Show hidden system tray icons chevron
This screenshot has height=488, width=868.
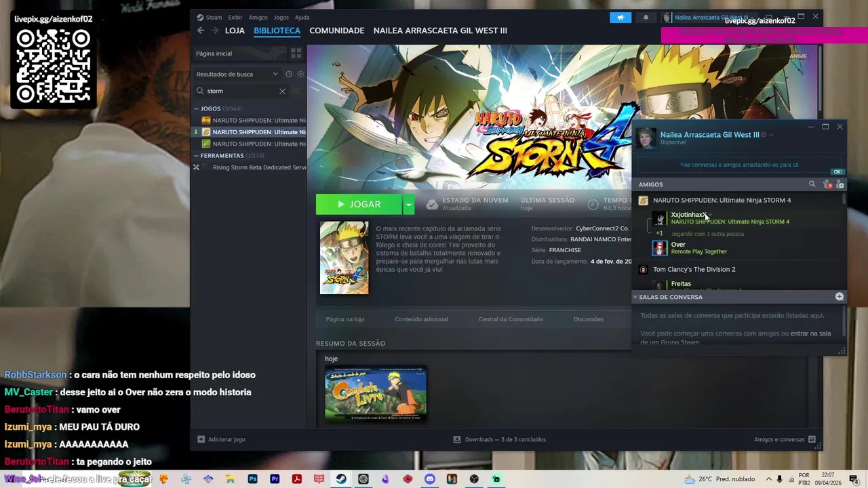(x=768, y=479)
